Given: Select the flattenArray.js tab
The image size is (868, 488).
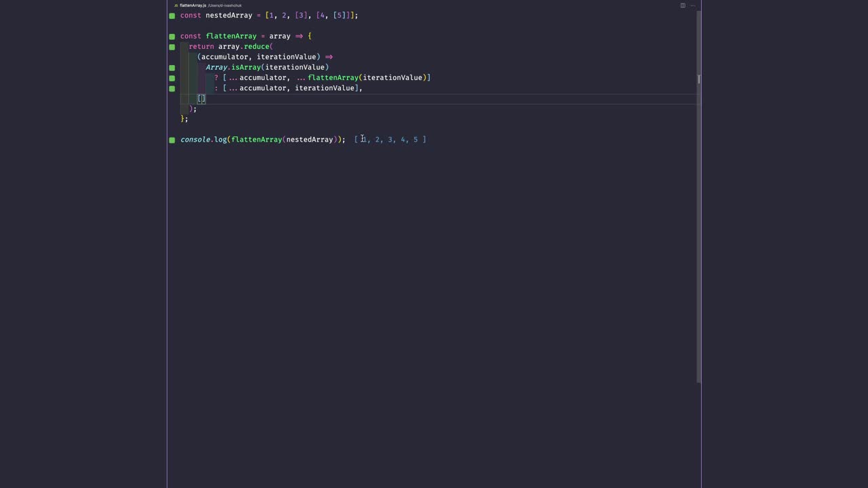Looking at the screenshot, I should (193, 5).
